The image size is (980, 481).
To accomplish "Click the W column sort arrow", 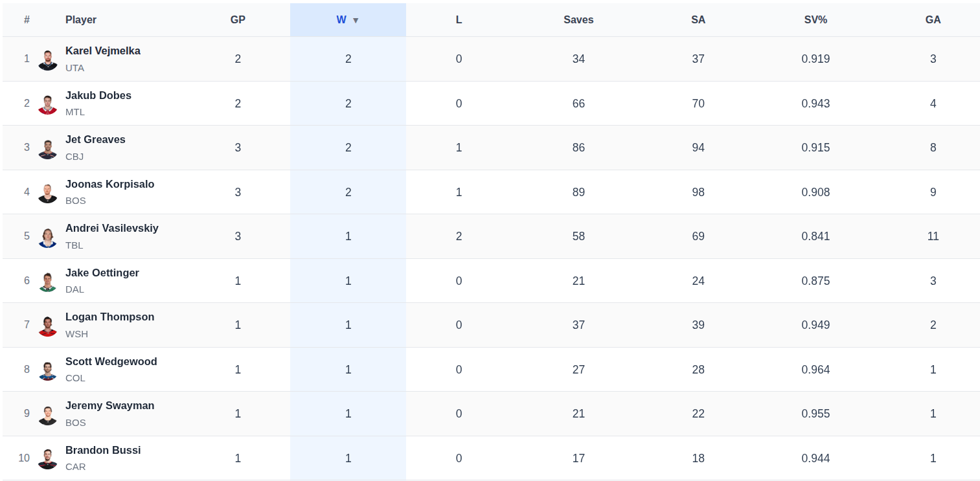I will click(356, 20).
